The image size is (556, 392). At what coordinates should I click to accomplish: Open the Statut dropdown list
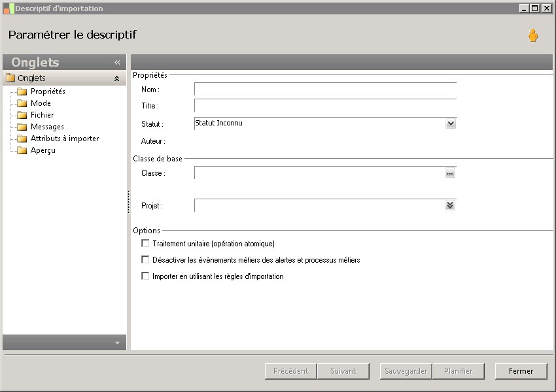450,123
